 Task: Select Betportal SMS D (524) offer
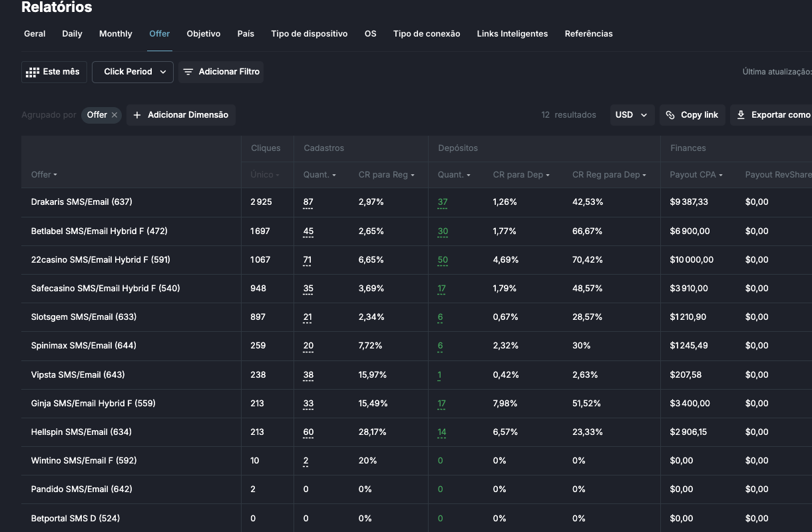[x=76, y=519]
